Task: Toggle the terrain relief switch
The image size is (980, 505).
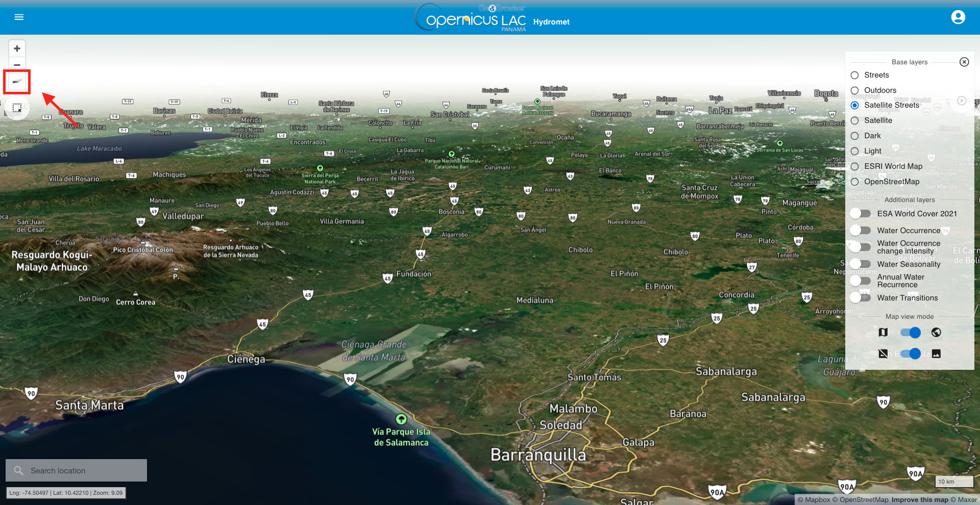Action: coord(910,353)
